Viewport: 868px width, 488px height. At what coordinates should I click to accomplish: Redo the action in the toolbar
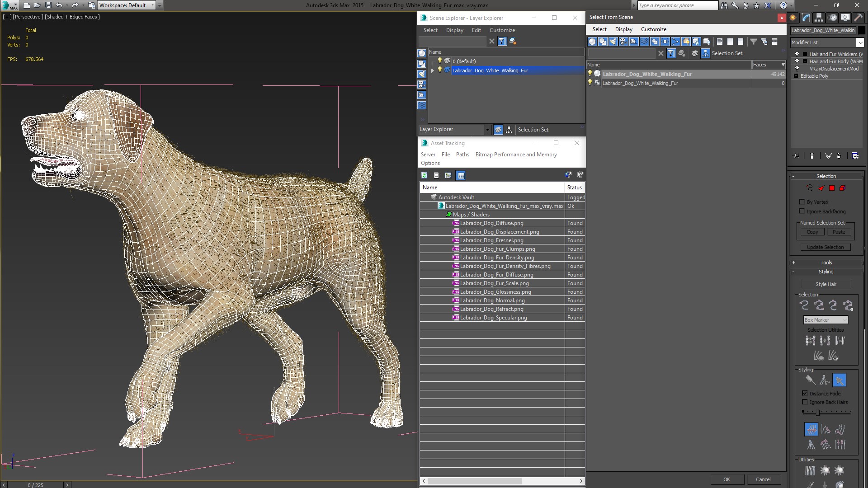click(x=75, y=5)
